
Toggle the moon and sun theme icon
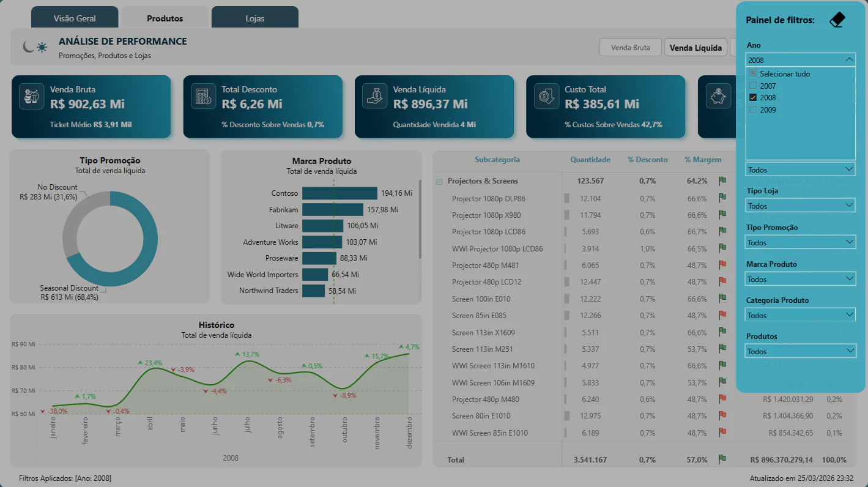tap(35, 46)
